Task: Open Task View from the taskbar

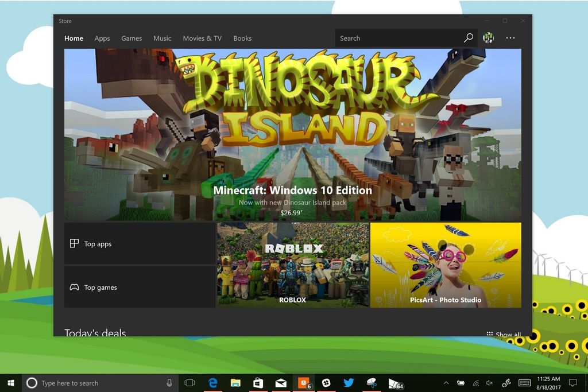Action: pos(189,383)
